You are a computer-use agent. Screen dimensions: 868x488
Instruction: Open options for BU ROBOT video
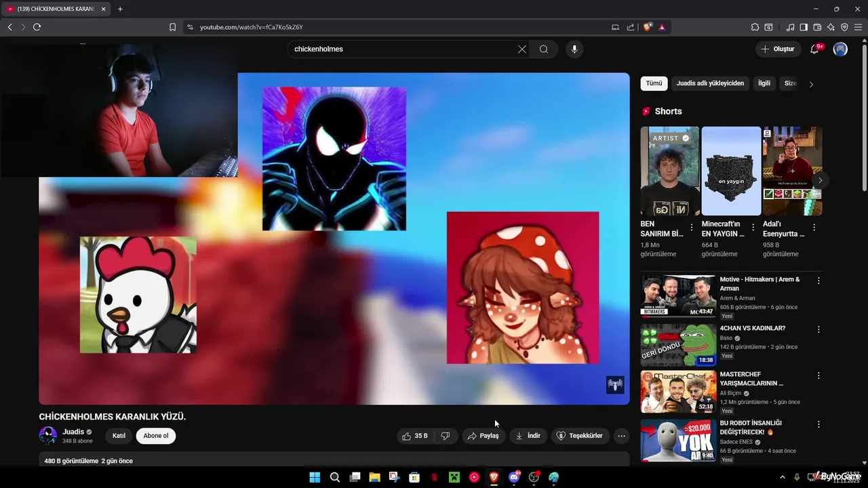818,424
